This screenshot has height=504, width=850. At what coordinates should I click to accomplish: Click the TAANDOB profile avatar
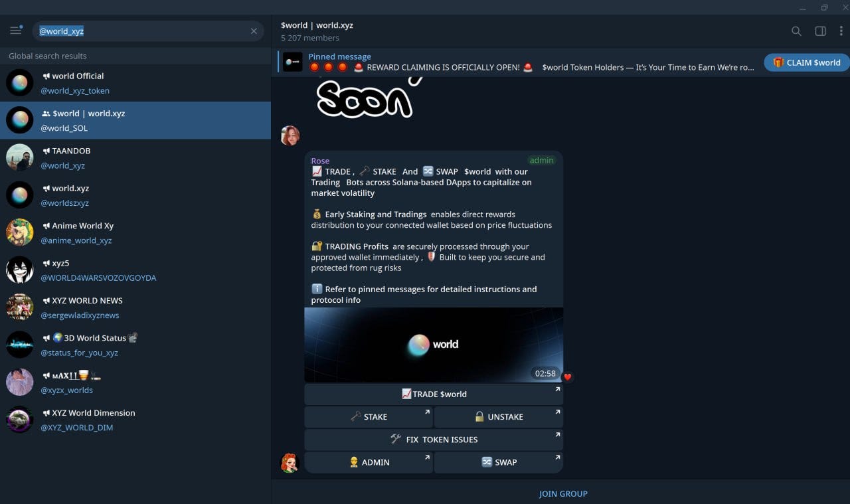[x=20, y=158]
